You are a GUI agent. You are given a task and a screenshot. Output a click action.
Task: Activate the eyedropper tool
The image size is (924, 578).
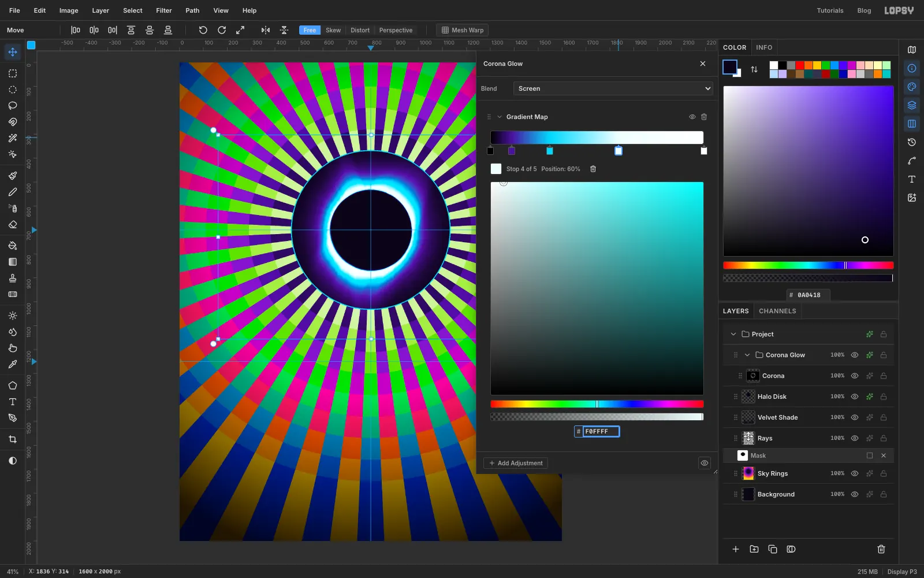[x=13, y=364]
